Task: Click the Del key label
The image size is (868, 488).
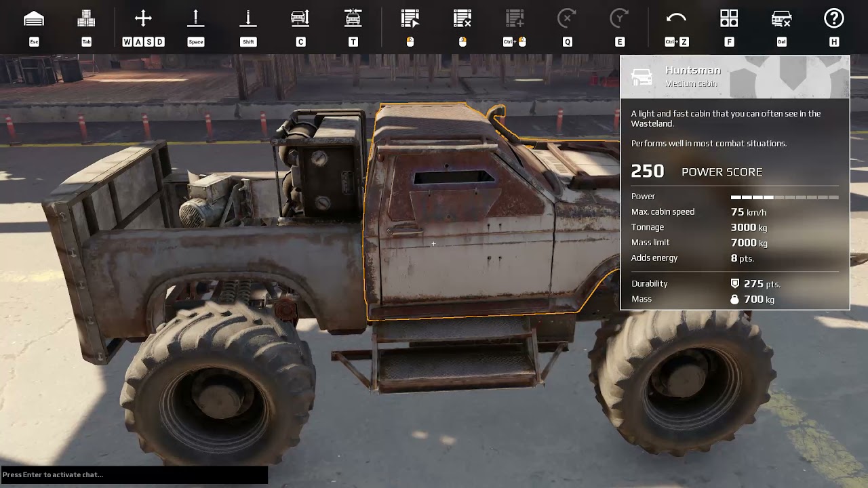Action: [782, 42]
